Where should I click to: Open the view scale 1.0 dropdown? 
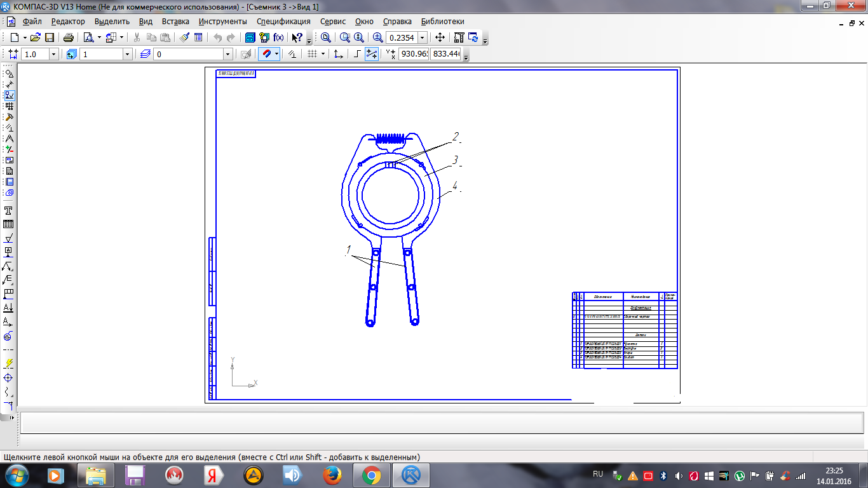point(53,54)
